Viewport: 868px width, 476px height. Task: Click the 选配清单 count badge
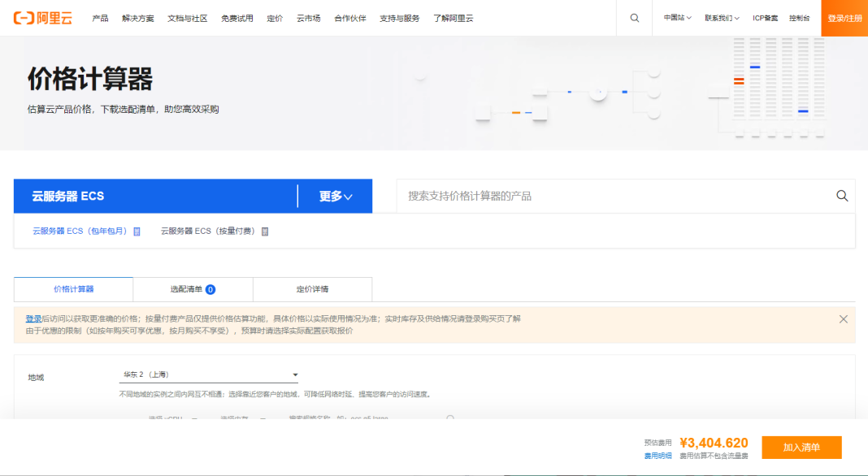210,289
